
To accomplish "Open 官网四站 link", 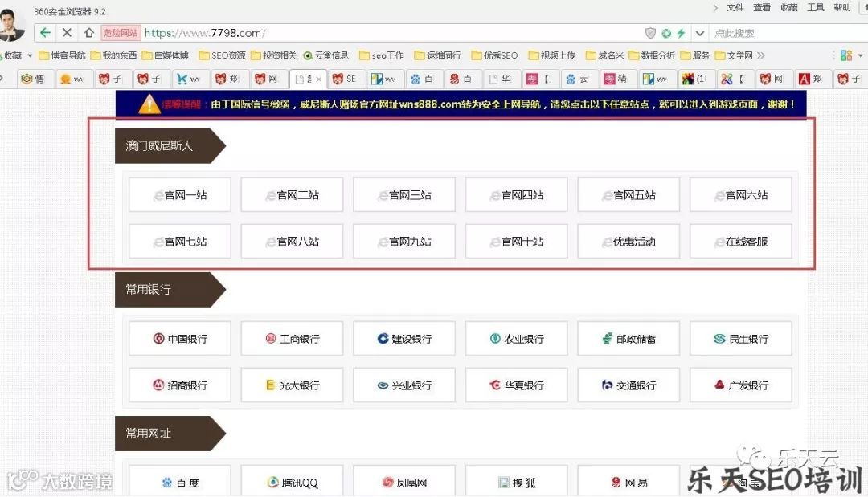I will pyautogui.click(x=517, y=194).
